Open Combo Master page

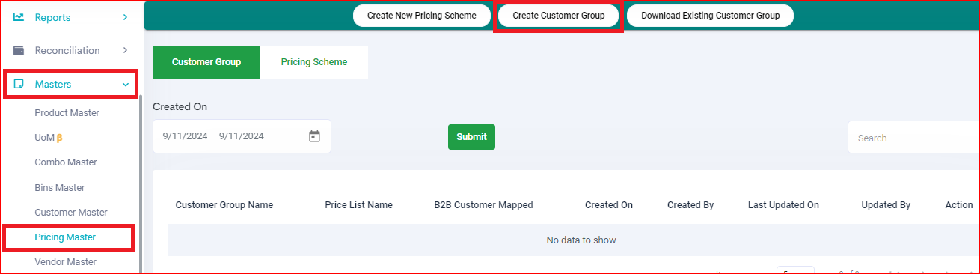pos(66,162)
